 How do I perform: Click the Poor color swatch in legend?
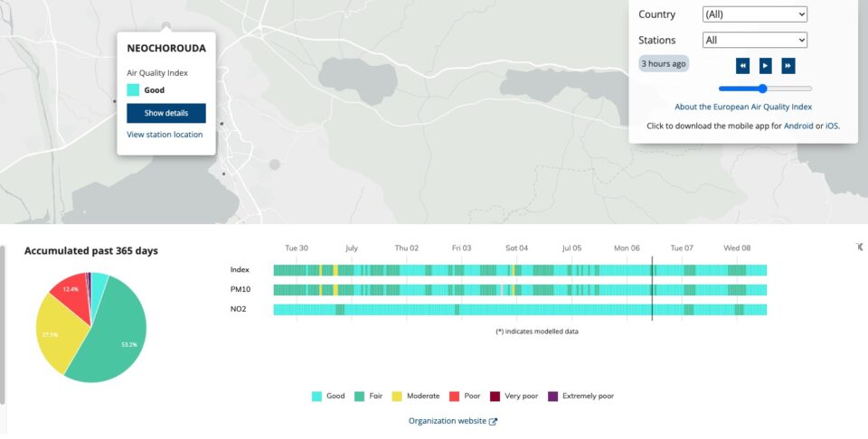point(455,397)
